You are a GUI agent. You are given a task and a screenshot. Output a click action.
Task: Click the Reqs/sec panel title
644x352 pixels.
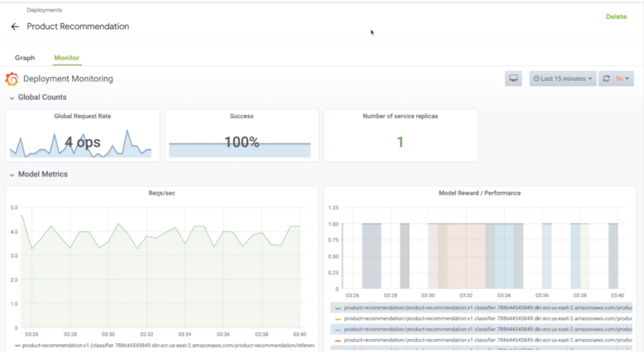[x=162, y=193]
